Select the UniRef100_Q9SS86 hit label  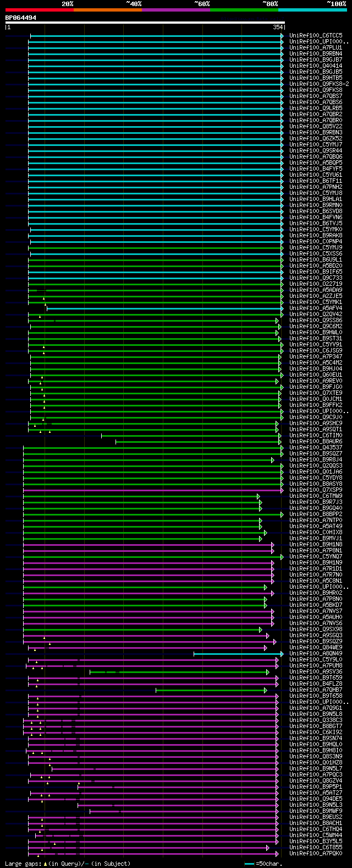tap(316, 320)
